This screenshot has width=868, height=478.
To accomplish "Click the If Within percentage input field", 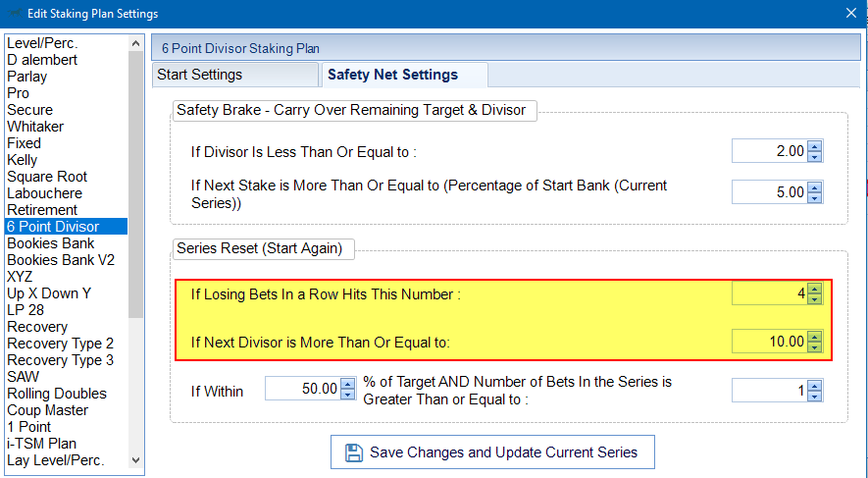I will click(300, 390).
